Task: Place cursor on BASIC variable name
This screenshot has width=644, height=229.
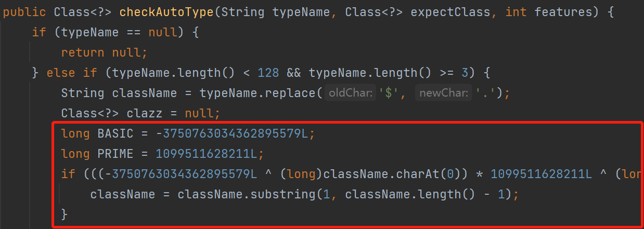Action: (x=115, y=133)
